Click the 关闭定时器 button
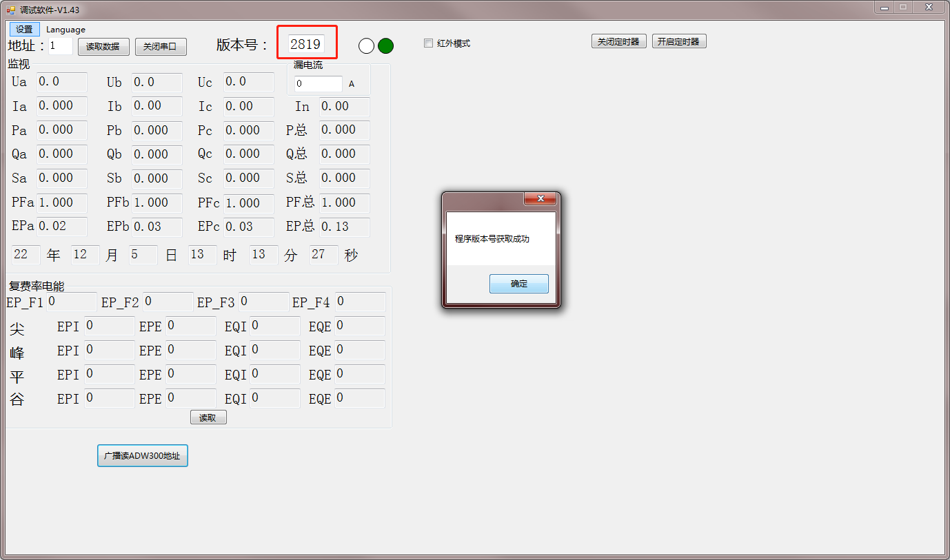Image resolution: width=950 pixels, height=560 pixels. point(618,41)
